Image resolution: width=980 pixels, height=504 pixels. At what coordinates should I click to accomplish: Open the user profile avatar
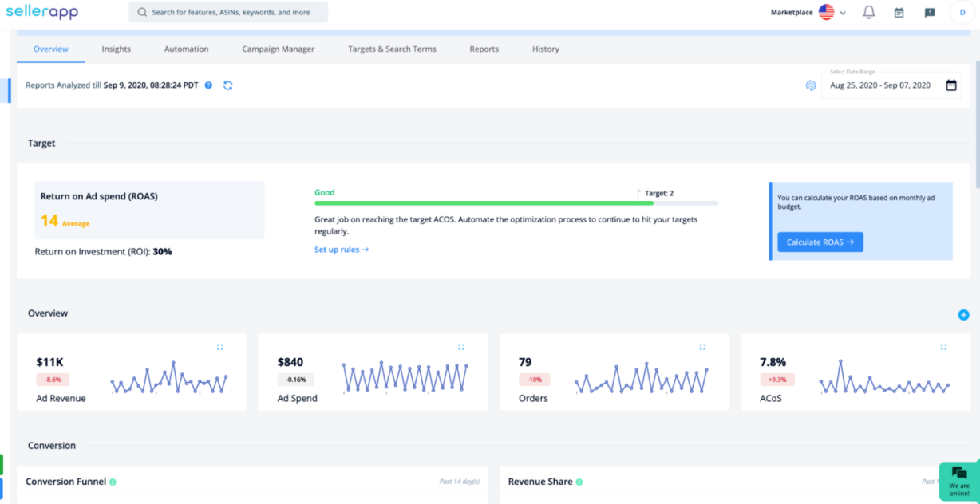coord(960,13)
